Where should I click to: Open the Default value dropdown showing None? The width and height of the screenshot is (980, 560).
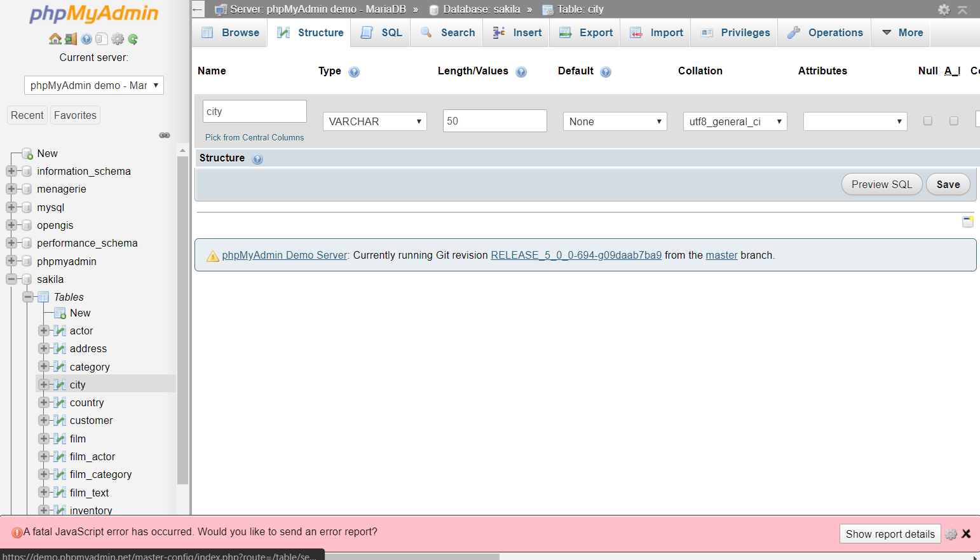(x=614, y=121)
